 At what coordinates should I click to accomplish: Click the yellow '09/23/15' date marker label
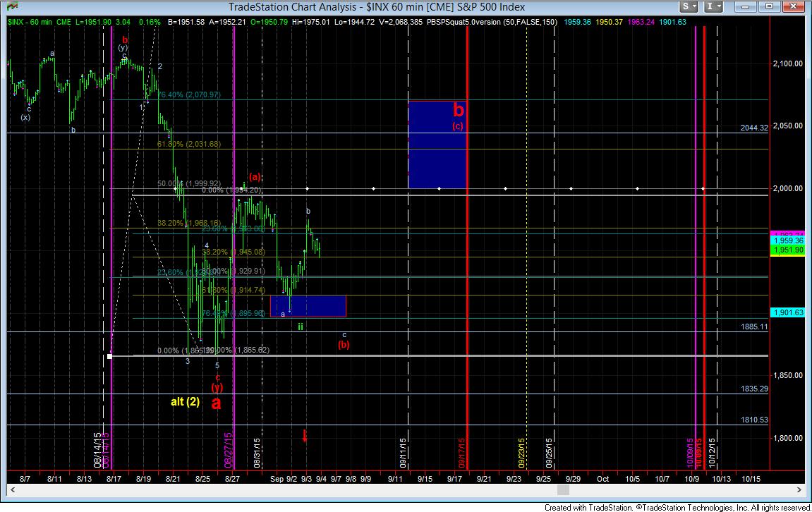[x=521, y=453]
